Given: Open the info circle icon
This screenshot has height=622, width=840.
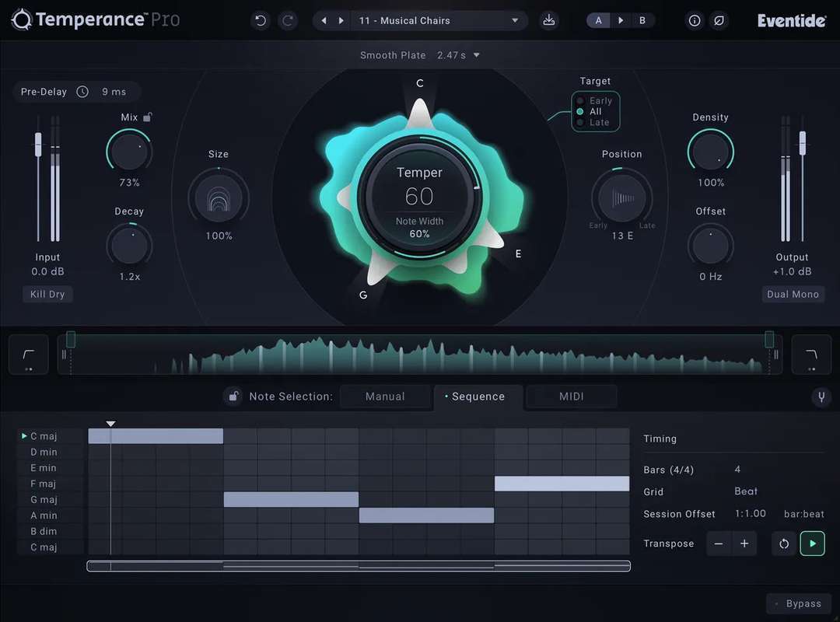Looking at the screenshot, I should (695, 21).
